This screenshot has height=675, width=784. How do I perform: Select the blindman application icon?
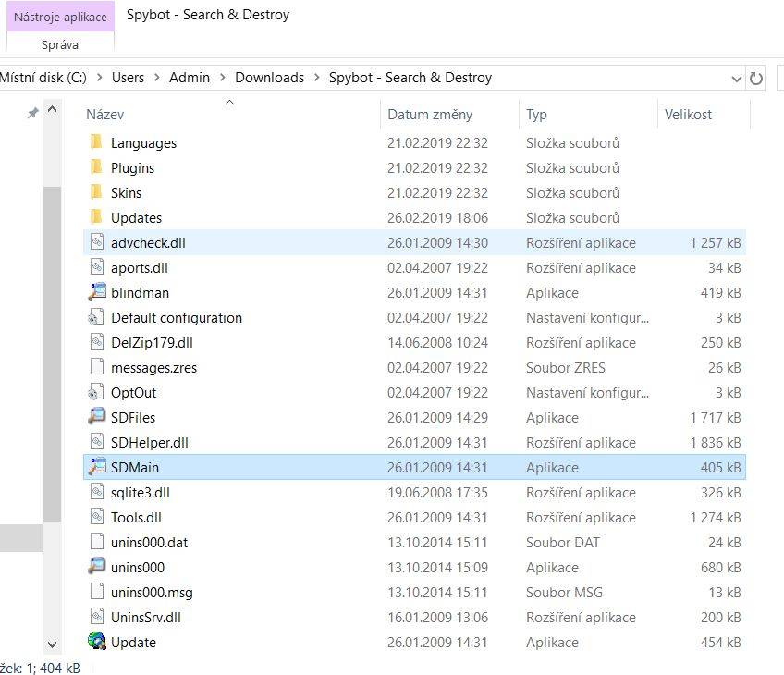point(97,292)
